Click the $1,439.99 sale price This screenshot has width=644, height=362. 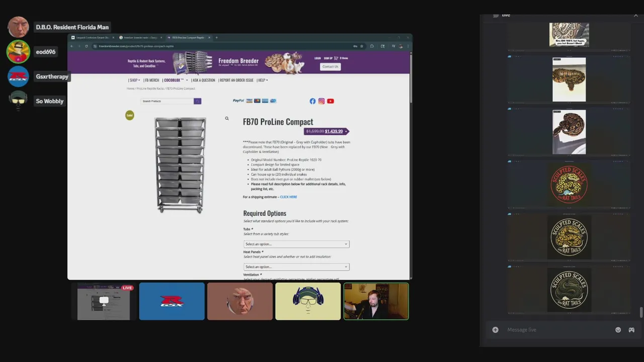[334, 131]
